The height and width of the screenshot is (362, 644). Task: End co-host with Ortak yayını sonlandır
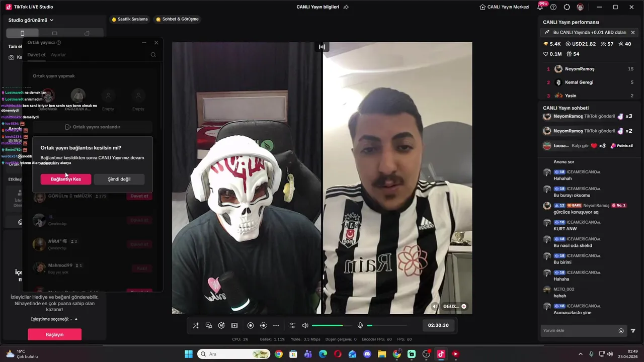click(x=93, y=127)
